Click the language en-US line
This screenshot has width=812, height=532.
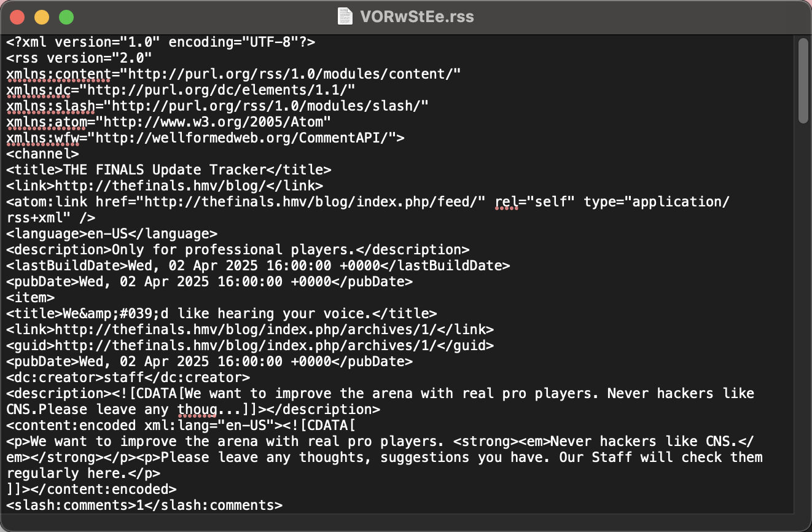(x=112, y=234)
